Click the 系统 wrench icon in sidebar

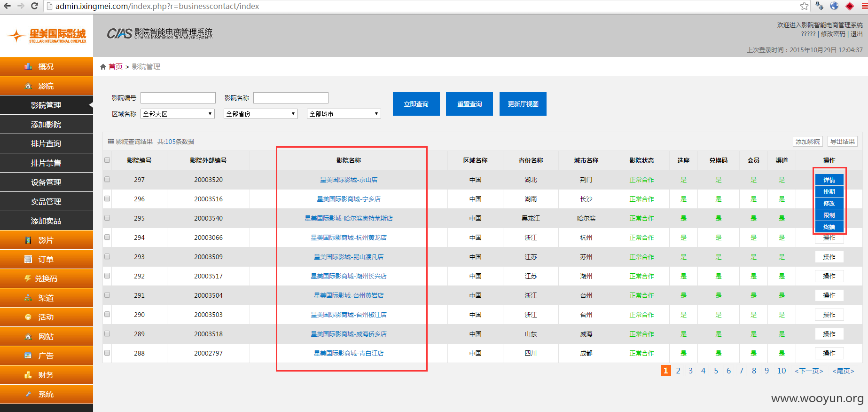click(28, 394)
